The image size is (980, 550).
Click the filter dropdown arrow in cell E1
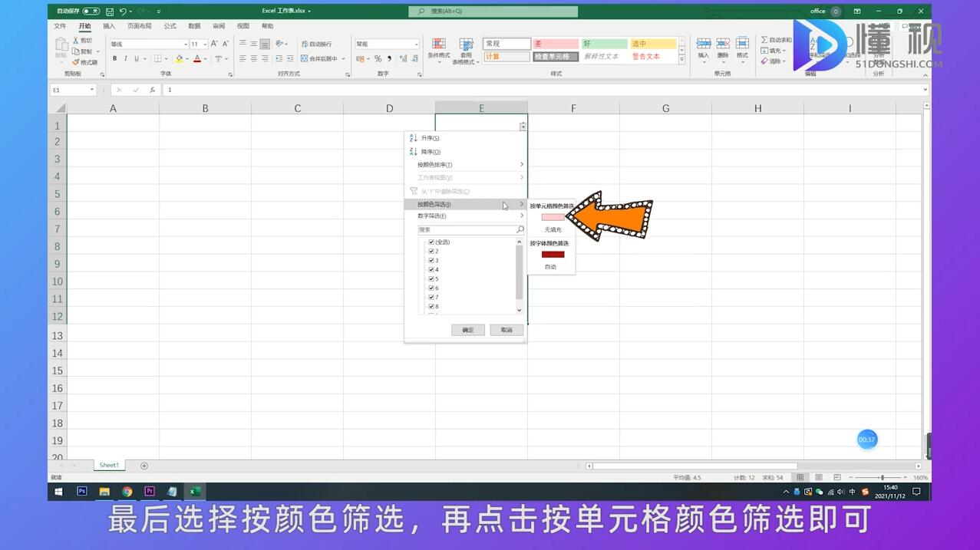pos(523,127)
